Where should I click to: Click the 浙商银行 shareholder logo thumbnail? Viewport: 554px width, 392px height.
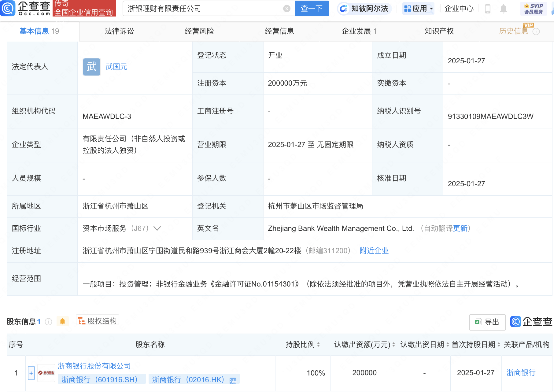46,373
